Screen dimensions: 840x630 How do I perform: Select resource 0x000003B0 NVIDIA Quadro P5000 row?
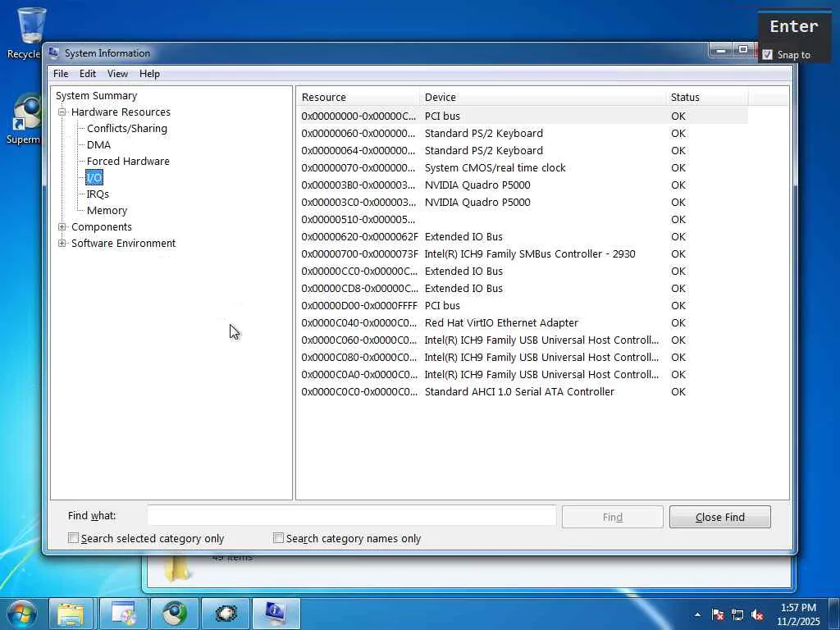click(523, 185)
